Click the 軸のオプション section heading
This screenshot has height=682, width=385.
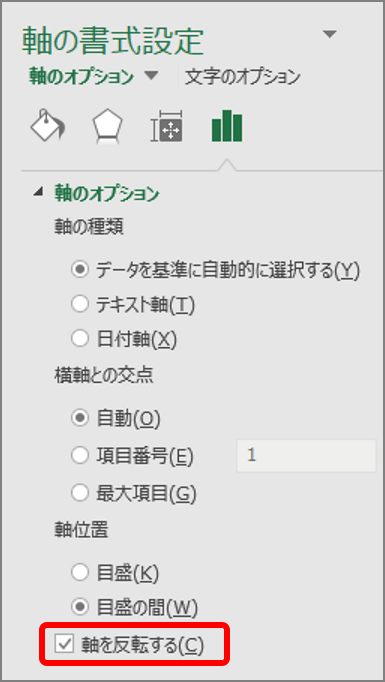[x=107, y=194]
